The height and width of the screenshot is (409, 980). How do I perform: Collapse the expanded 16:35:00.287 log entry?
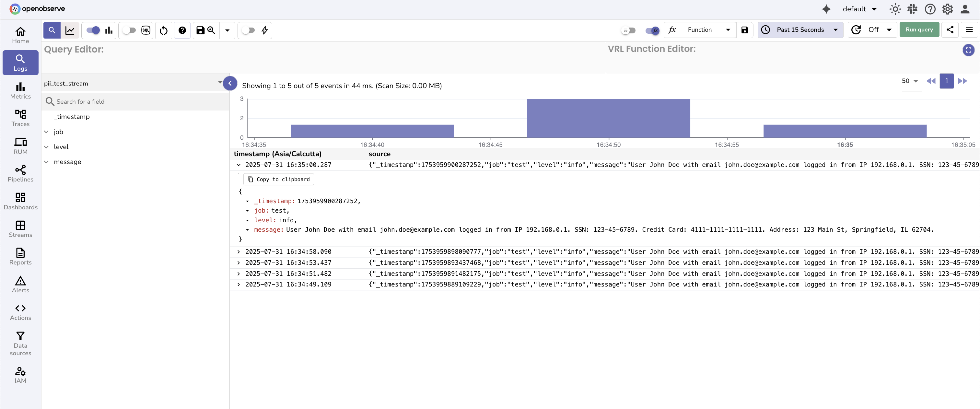(239, 165)
